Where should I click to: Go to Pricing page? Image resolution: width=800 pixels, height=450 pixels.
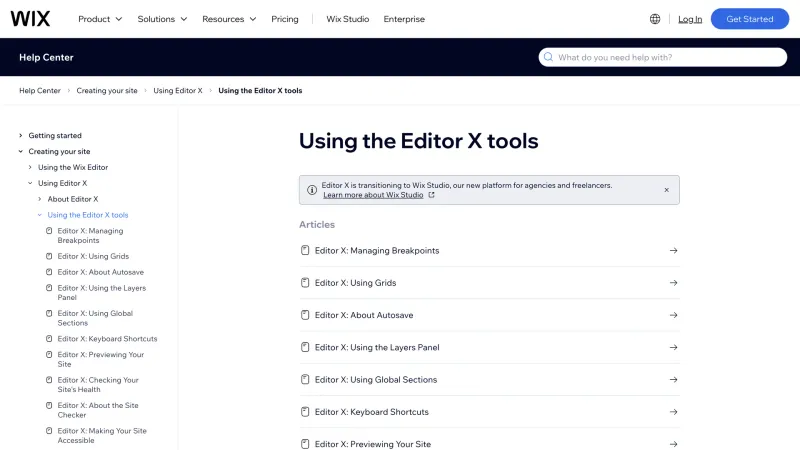click(x=285, y=19)
